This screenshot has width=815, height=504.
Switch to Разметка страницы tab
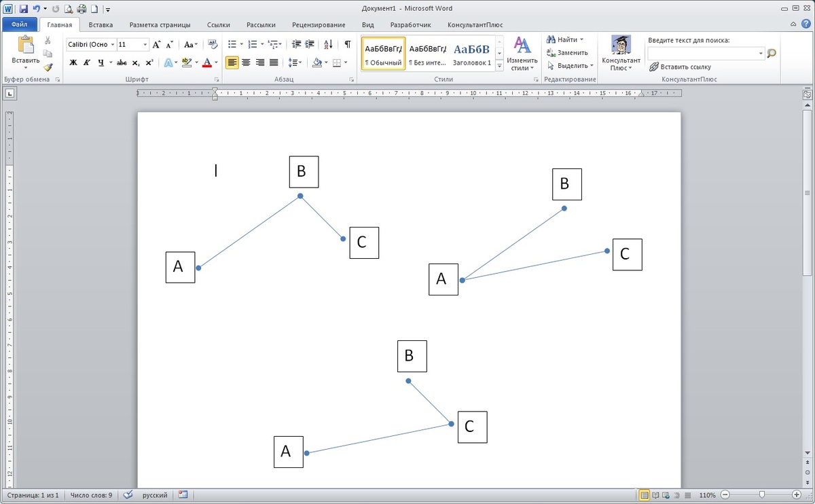pyautogui.click(x=160, y=24)
